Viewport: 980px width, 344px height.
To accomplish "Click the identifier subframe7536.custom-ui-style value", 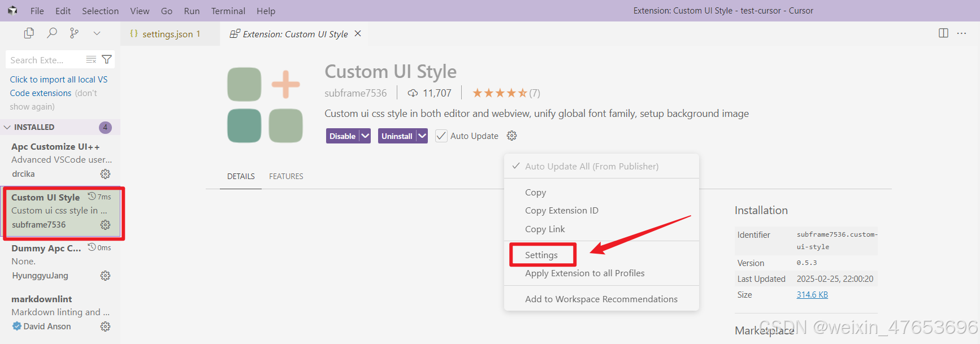I will (x=837, y=241).
